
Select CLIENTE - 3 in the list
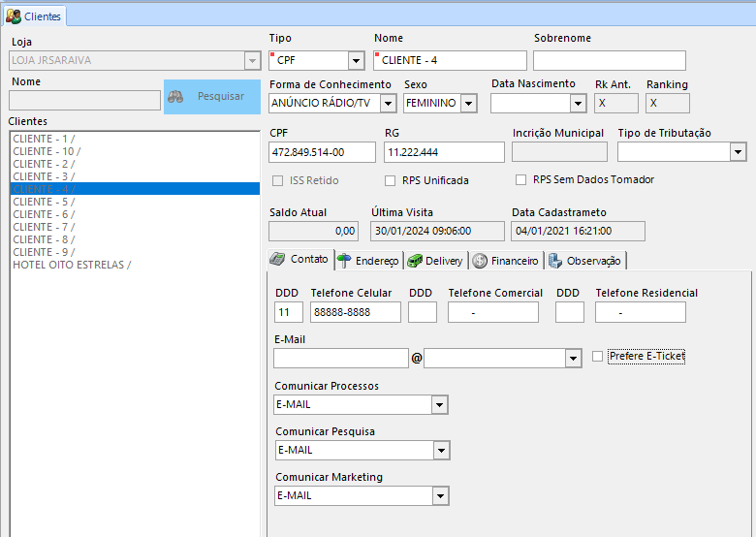135,176
